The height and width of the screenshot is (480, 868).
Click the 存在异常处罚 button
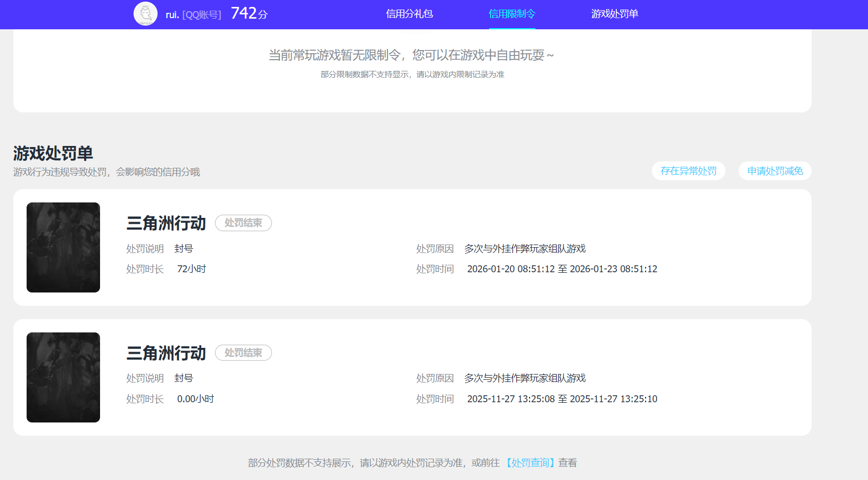click(689, 171)
